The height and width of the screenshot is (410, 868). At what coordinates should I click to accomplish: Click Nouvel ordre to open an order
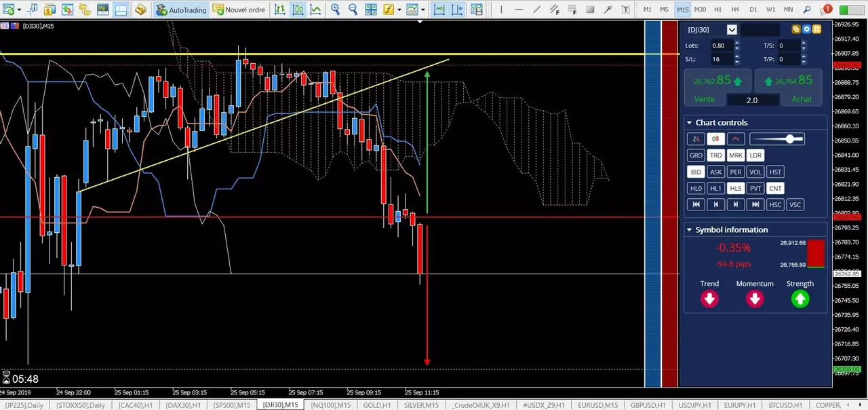[239, 10]
